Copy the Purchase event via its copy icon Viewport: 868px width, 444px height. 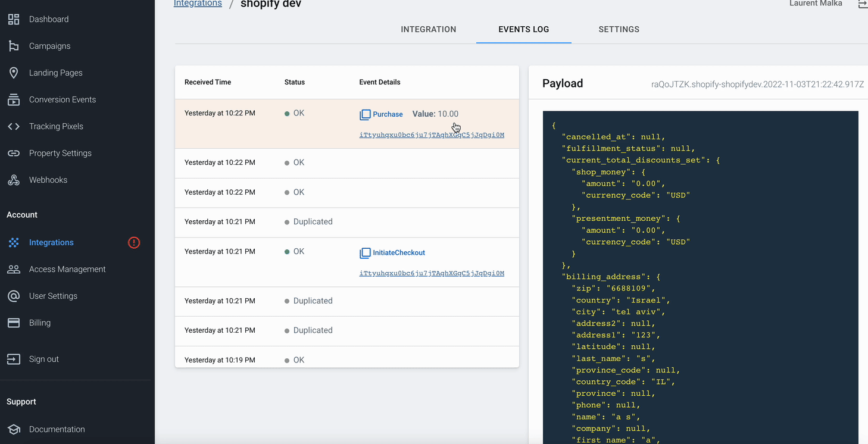click(365, 114)
